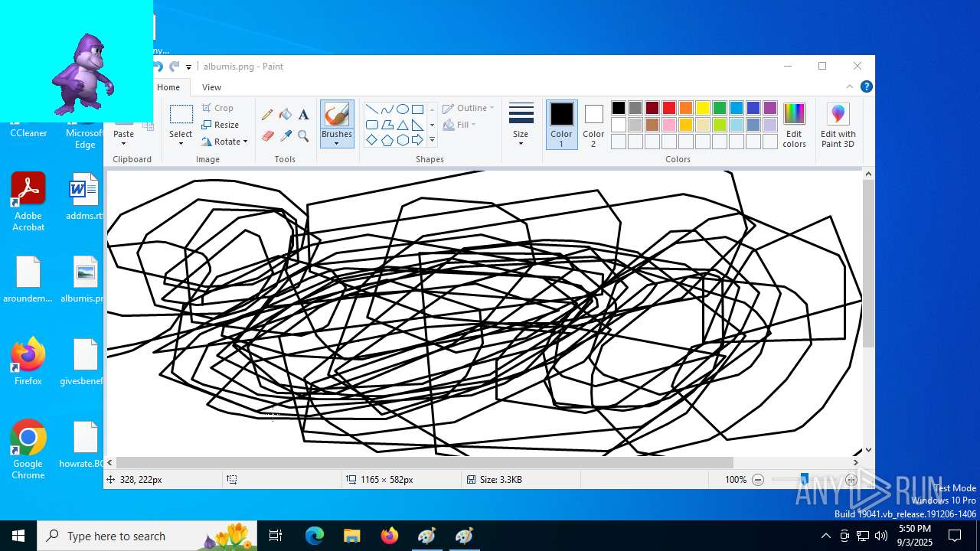Image resolution: width=980 pixels, height=551 pixels.
Task: Choose the Polygon shape
Action: 387,125
